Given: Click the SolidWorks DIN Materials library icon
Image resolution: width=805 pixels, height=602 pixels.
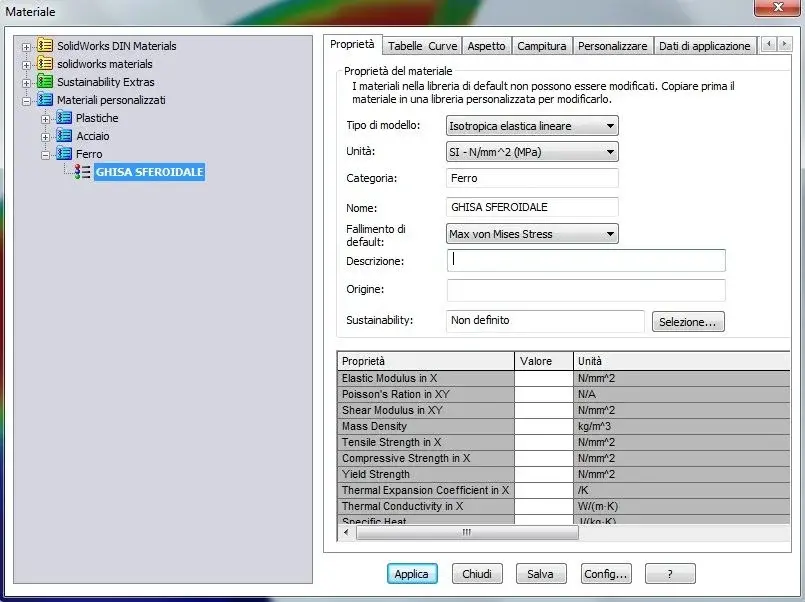Looking at the screenshot, I should [x=45, y=46].
